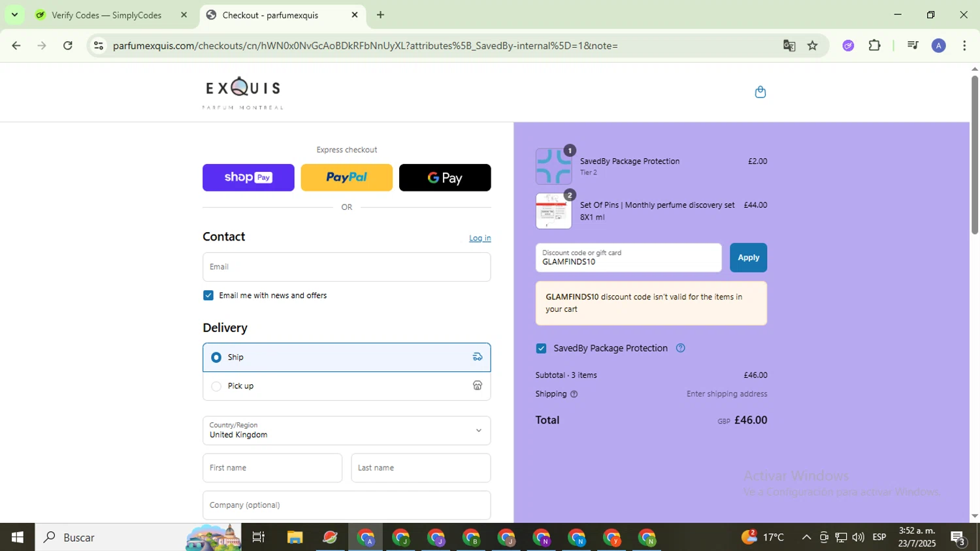Pay with Google Pay
The height and width of the screenshot is (551, 980).
(x=445, y=178)
